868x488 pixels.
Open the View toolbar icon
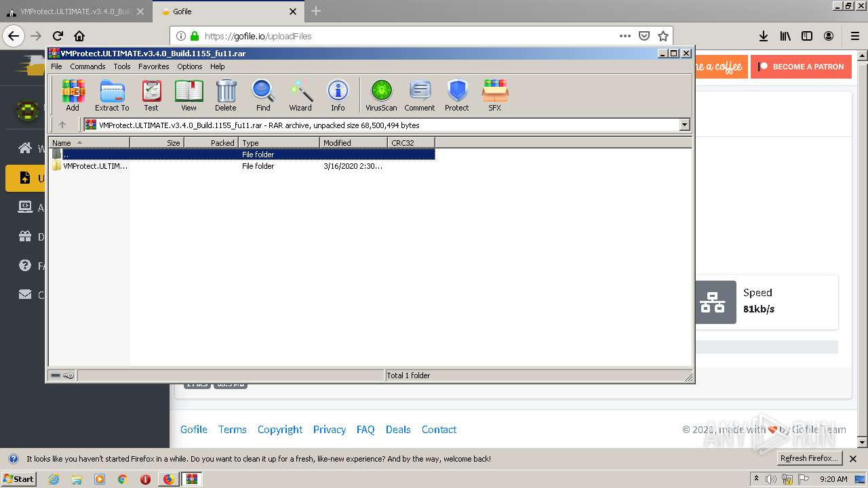(189, 95)
